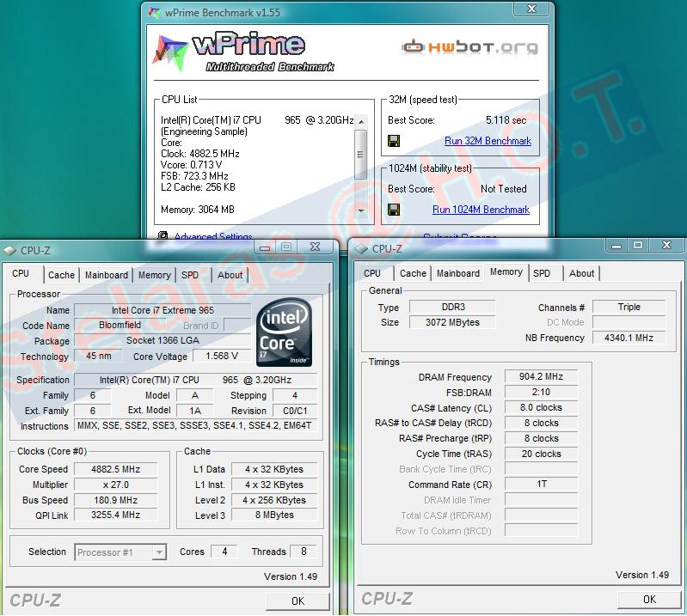Click the Channels # value Triple
Image resolution: width=687 pixels, height=616 pixels.
pyautogui.click(x=629, y=307)
